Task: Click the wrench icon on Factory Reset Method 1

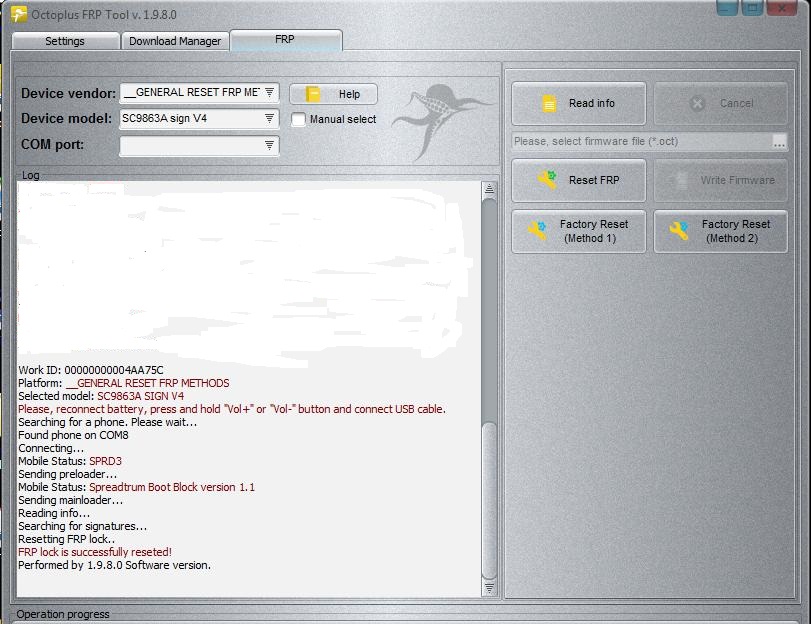Action: 537,231
